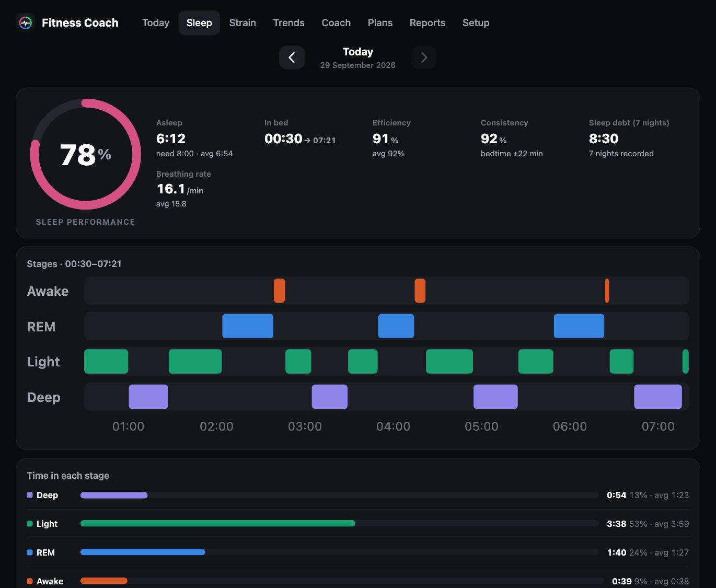Click the next day right chevron
This screenshot has height=588, width=716.
coord(424,57)
